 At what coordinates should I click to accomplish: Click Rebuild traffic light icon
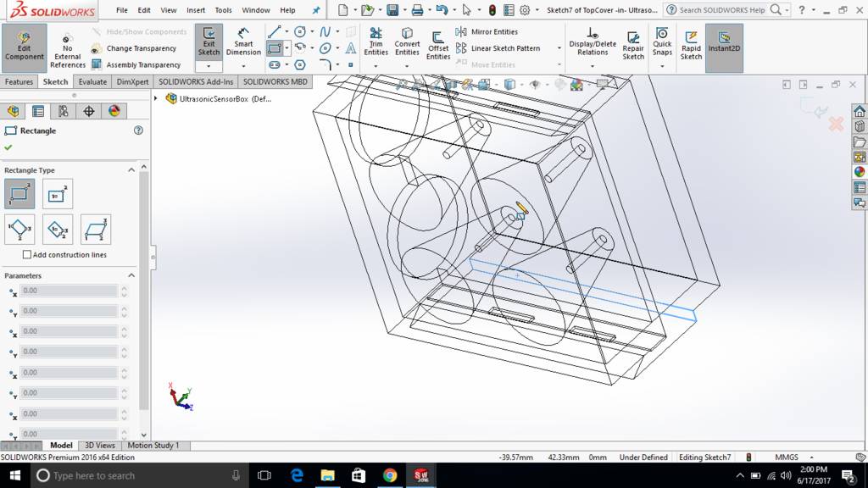[492, 10]
